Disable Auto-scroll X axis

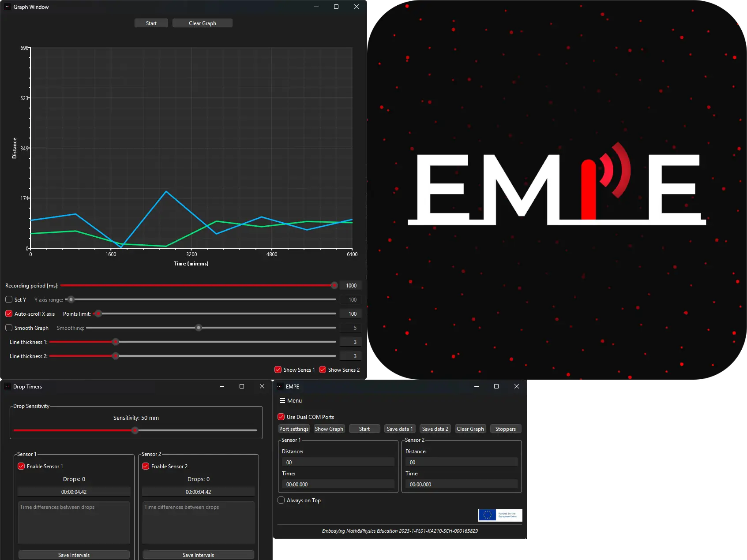pyautogui.click(x=8, y=314)
